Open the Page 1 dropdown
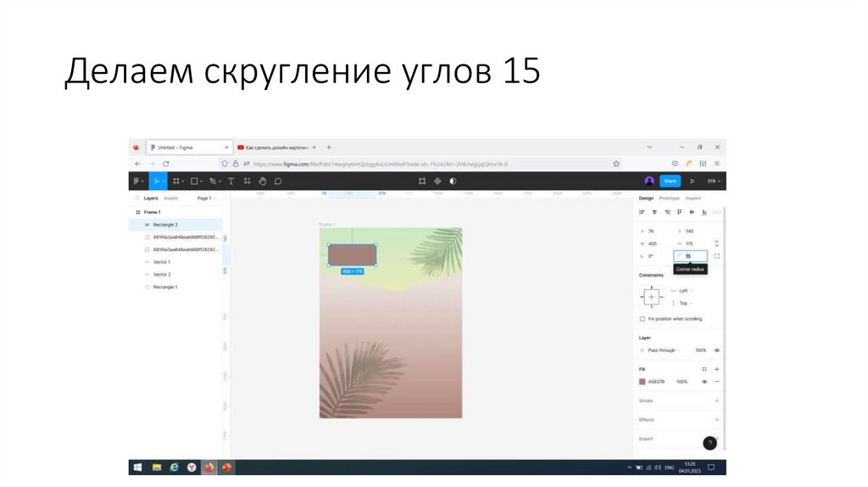 [206, 198]
